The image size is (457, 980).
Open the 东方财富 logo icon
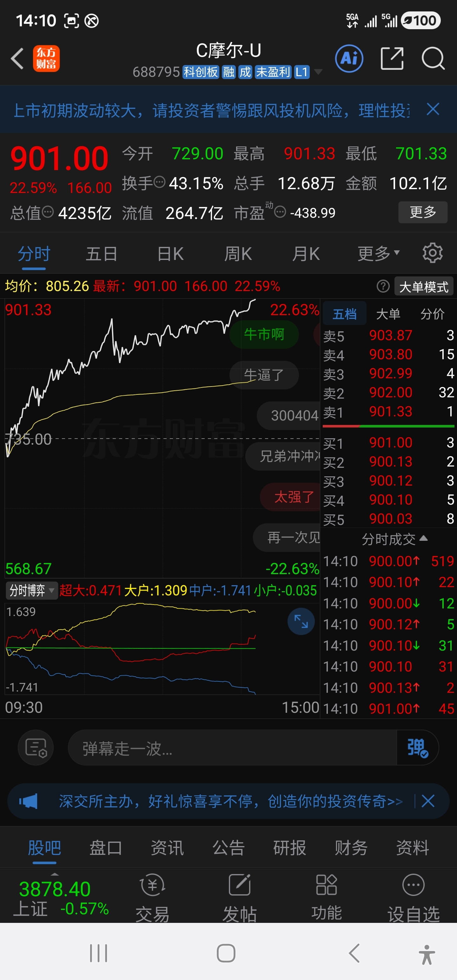click(46, 59)
